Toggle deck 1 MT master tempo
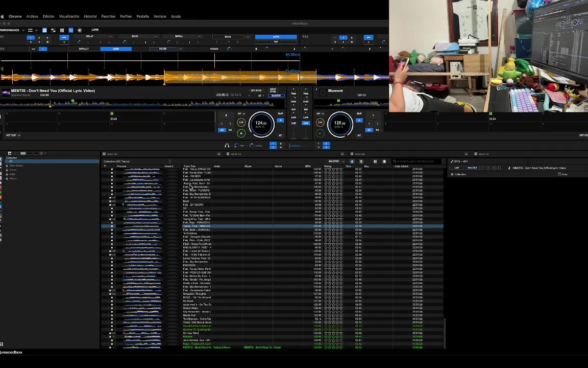This screenshot has height=368, width=588. (280, 135)
